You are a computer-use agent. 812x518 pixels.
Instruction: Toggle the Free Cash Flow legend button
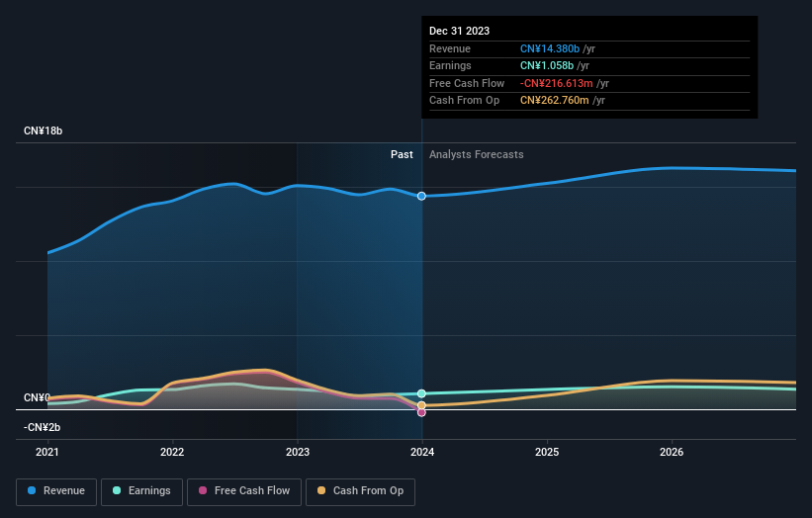[244, 491]
